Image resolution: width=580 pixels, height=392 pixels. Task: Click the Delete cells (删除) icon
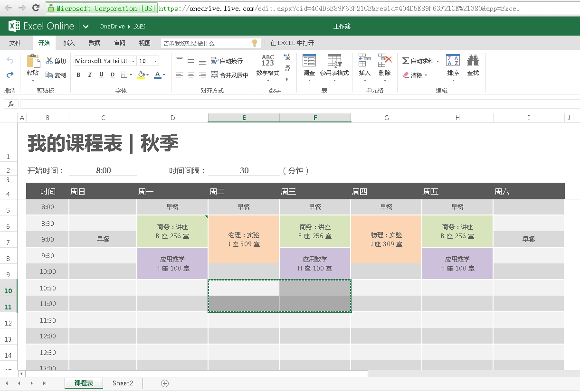tap(384, 61)
